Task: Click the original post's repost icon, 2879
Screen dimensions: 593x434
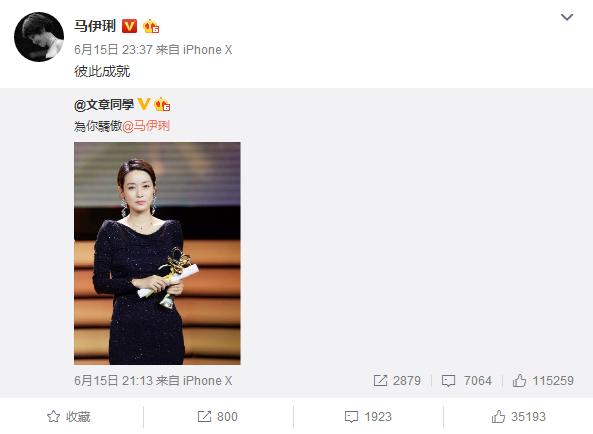Action: point(397,381)
